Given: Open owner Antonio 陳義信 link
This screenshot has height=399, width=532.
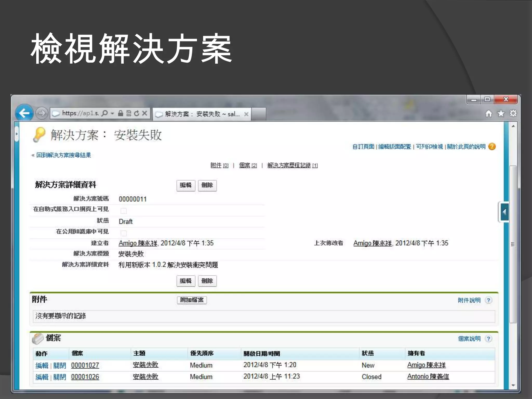Looking at the screenshot, I should pos(428,376).
